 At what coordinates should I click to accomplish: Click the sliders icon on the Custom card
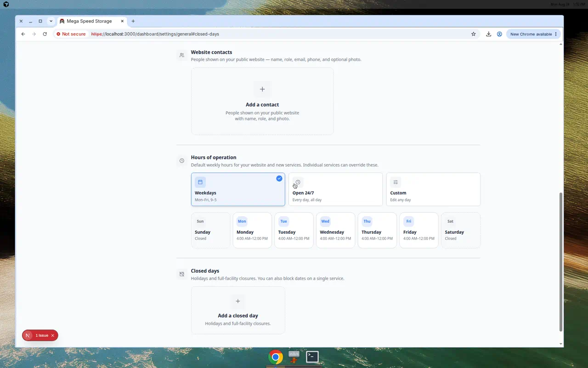pos(396,182)
